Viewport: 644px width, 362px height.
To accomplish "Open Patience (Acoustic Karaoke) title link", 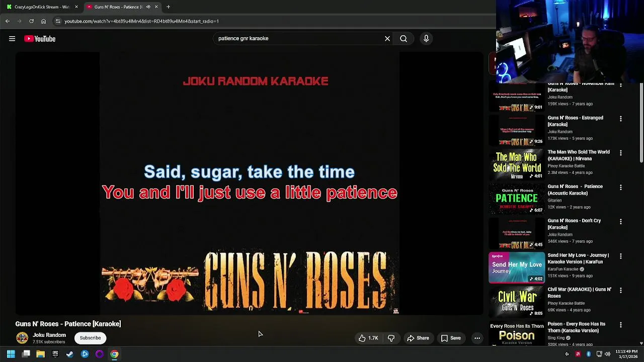I will (575, 190).
